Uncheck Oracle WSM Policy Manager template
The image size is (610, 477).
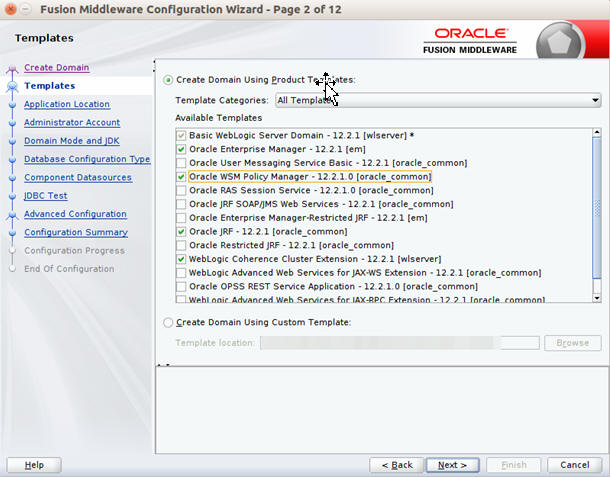click(181, 177)
